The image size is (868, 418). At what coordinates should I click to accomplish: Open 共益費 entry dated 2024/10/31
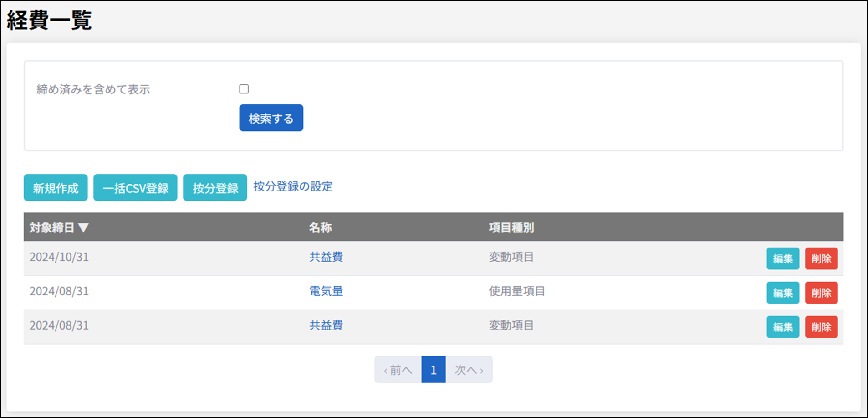tap(326, 257)
